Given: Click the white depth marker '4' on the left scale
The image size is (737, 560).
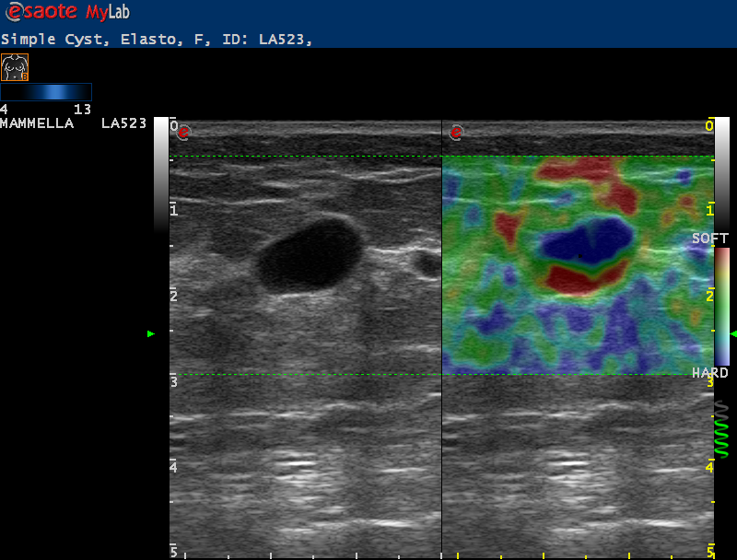Looking at the screenshot, I should [x=174, y=468].
